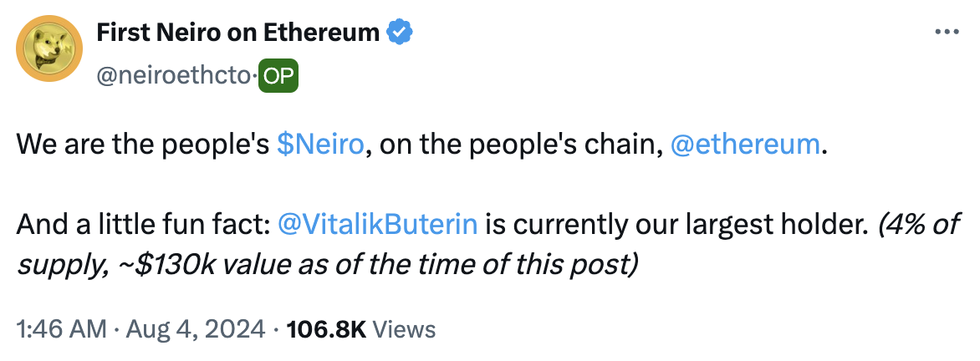Screen dimensions: 980x361
Task: Click the 1:46 AM timestamp
Action: click(x=62, y=329)
